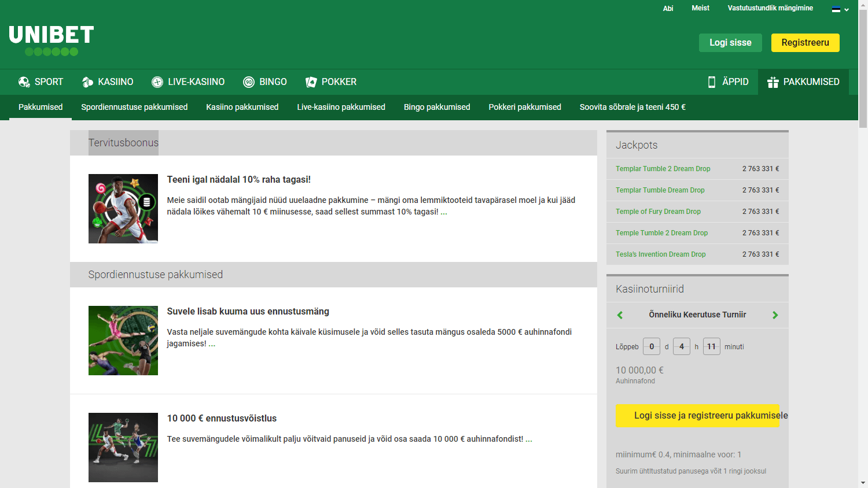Image resolution: width=868 pixels, height=488 pixels.
Task: Click Logi sisse ja registreeru pakkumisele button
Action: pyautogui.click(x=698, y=416)
